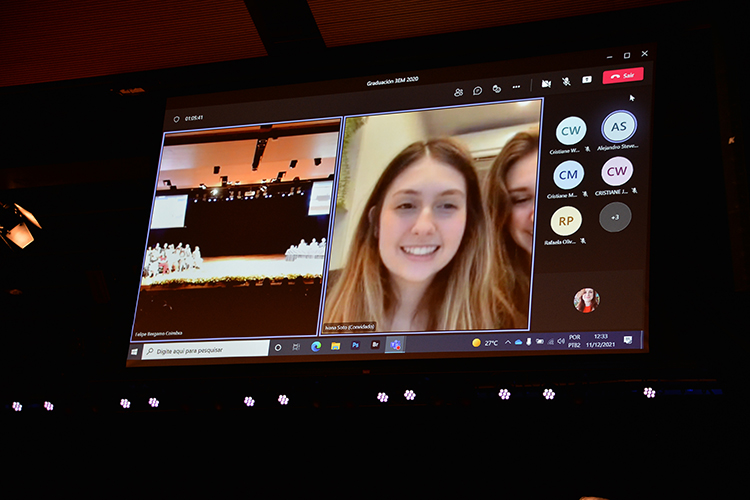The height and width of the screenshot is (500, 750).
Task: Click the Cortana circle icon in taskbar
Action: (x=278, y=347)
